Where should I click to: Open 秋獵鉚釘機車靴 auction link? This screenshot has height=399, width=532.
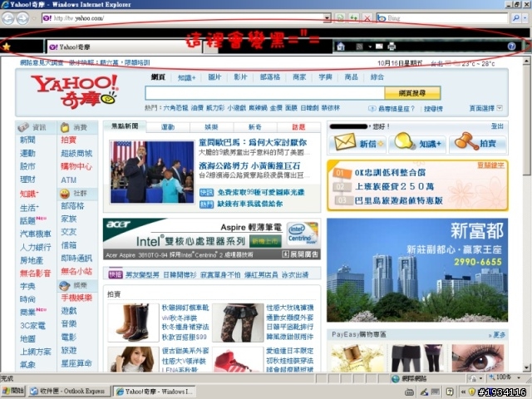coord(185,308)
